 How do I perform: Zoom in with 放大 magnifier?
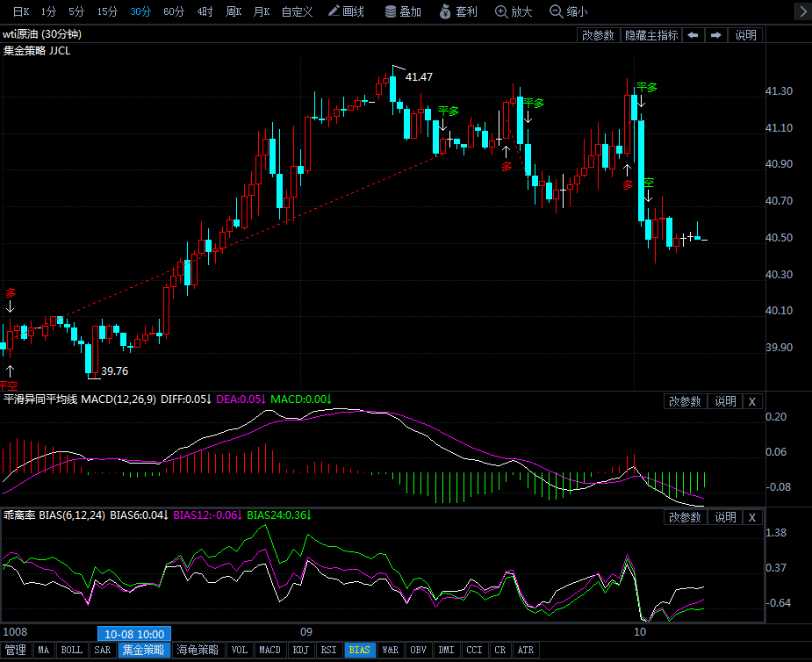point(514,11)
